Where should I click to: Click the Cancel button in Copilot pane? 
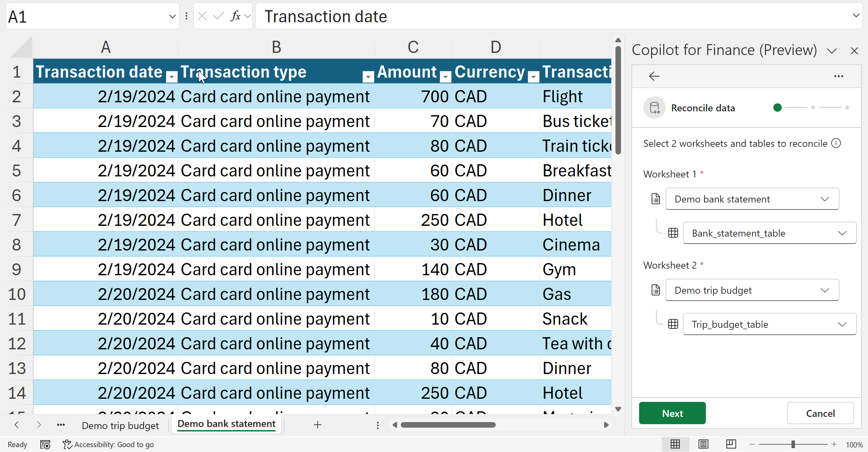tap(820, 413)
